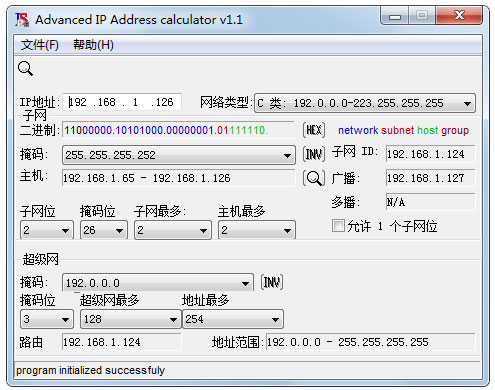Expand the max hosts (主机最多) dropdown
This screenshot has width=495, height=390.
click(x=257, y=230)
